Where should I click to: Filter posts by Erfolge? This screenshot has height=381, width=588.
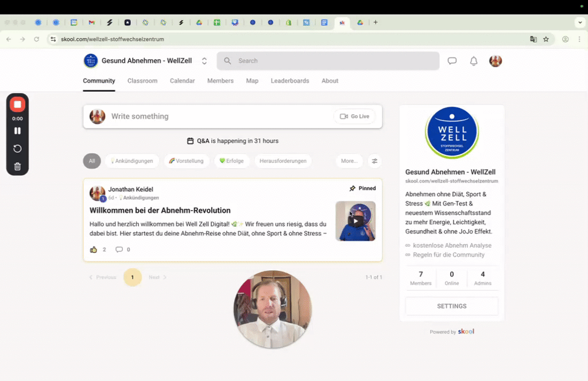(232, 161)
